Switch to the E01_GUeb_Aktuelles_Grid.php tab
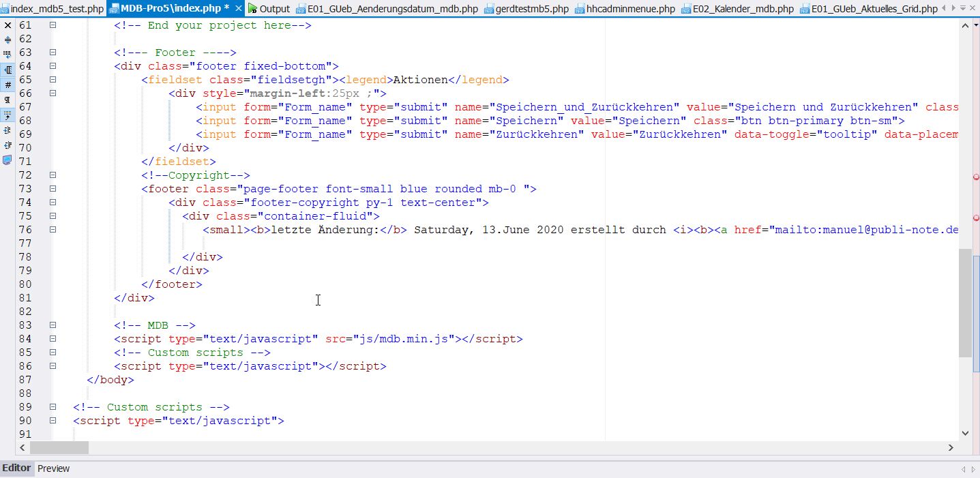980x478 pixels. (870, 9)
